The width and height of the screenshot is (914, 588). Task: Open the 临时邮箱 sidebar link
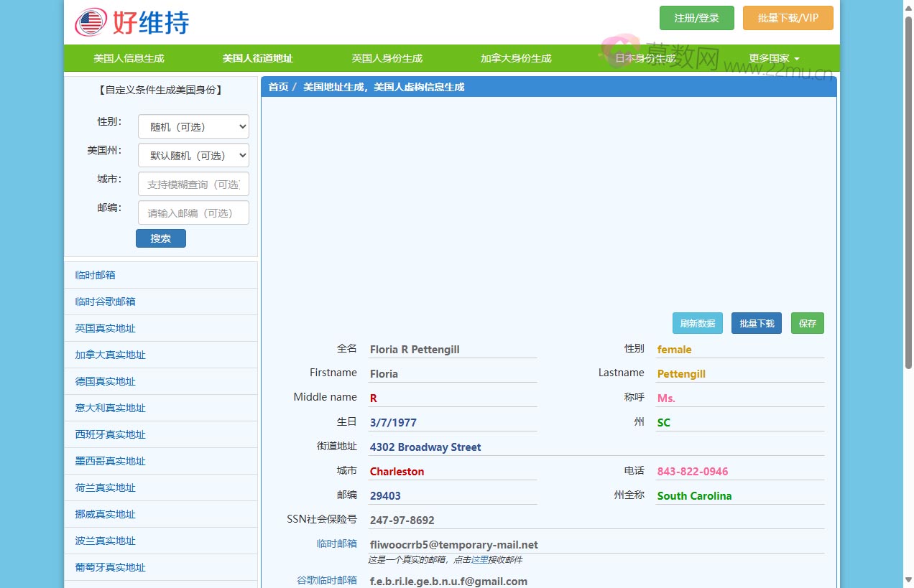[x=96, y=275]
